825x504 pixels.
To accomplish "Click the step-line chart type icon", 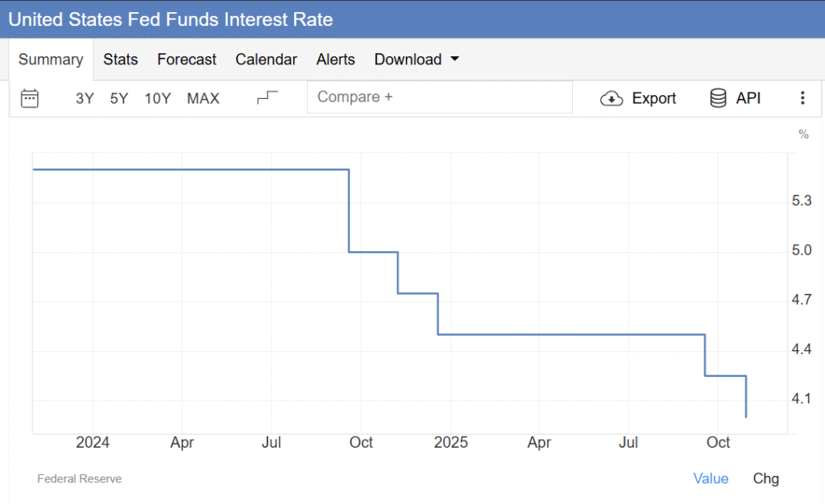I will point(267,98).
